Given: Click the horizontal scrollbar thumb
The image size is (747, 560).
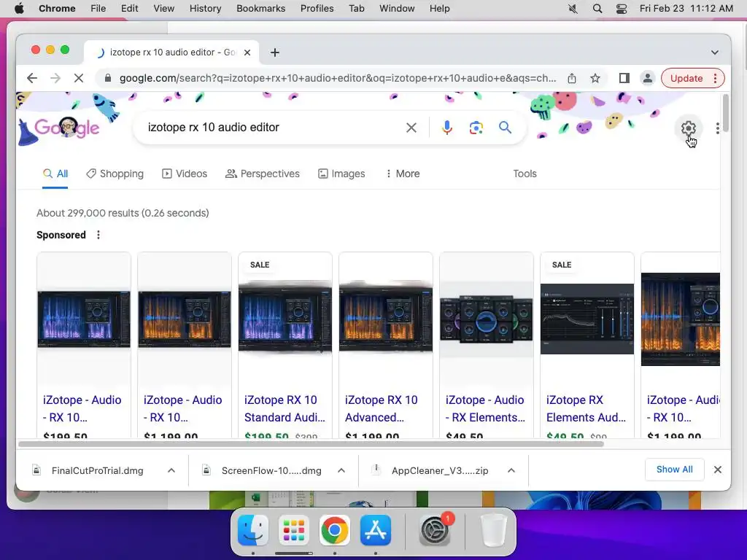Looking at the screenshot, I should click(x=311, y=444).
